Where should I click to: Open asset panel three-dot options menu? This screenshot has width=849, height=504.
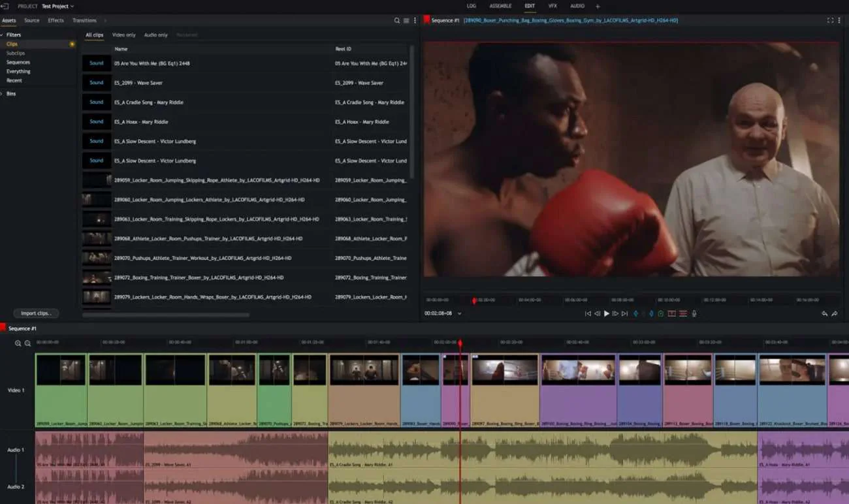(x=415, y=20)
